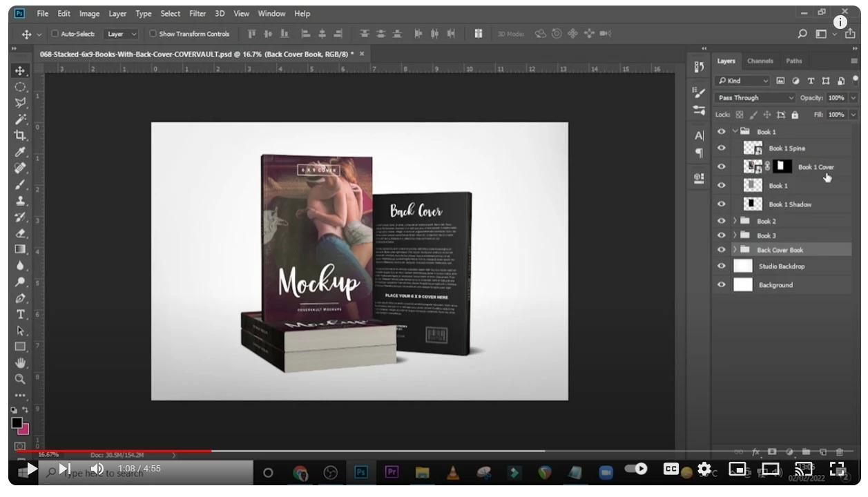Screen dimensions: 868x497
Task: Open the Fill slider dropdown arrow
Action: pos(853,115)
